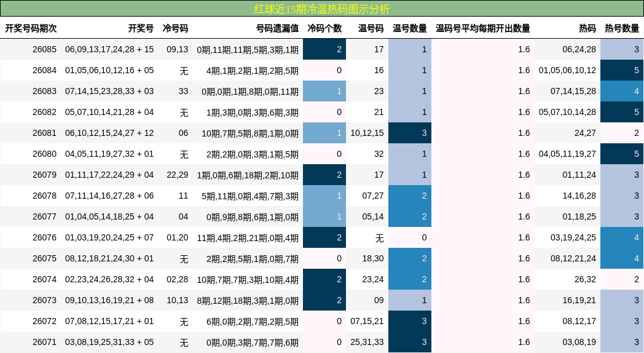Select issue number 26084
Image resolution: width=644 pixels, height=353 pixels.
[44, 70]
